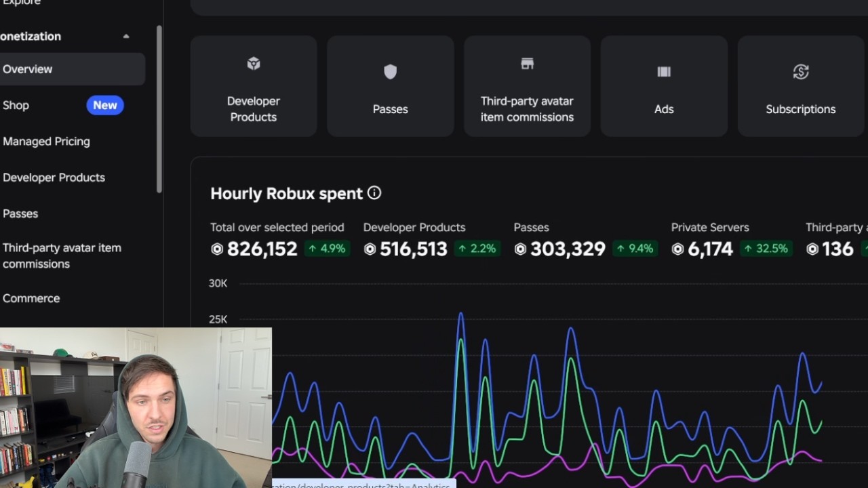Open the Third-party avatar item commissions card label

coord(527,109)
